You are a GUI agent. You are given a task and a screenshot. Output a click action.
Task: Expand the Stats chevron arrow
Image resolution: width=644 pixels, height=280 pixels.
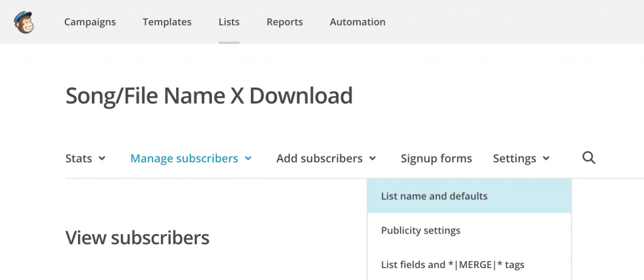(103, 159)
